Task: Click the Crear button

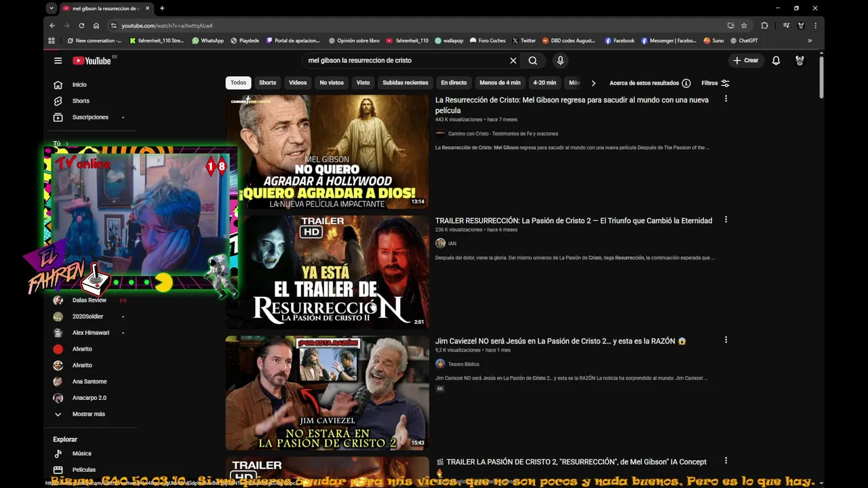Action: (746, 60)
